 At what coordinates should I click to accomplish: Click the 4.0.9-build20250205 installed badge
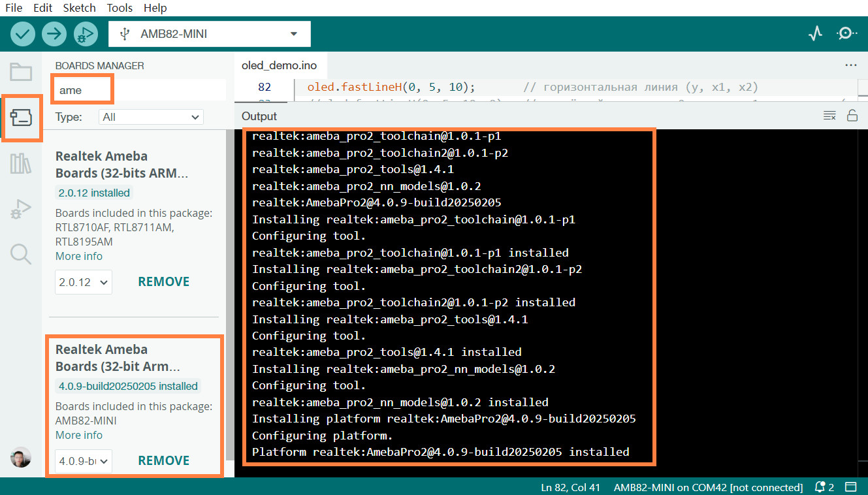pyautogui.click(x=128, y=386)
